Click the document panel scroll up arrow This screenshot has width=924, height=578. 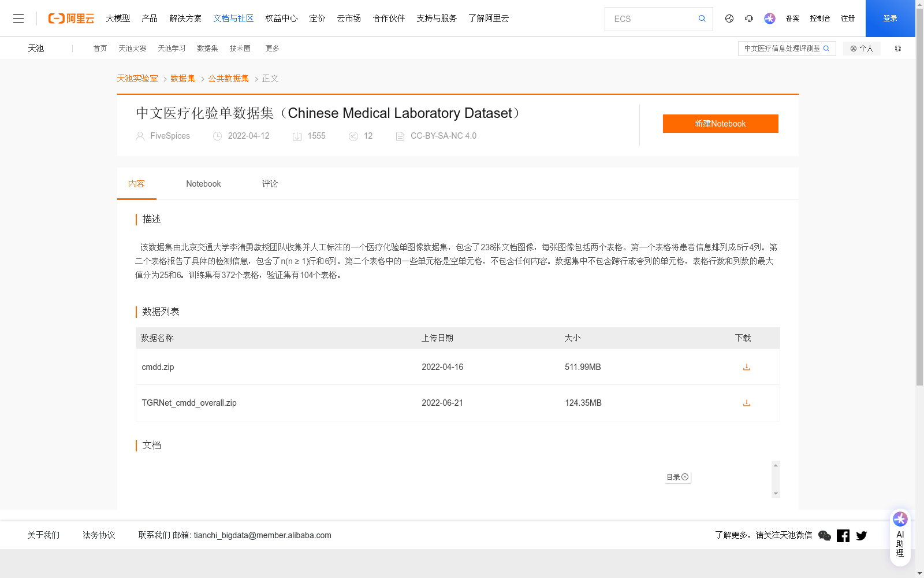click(776, 465)
